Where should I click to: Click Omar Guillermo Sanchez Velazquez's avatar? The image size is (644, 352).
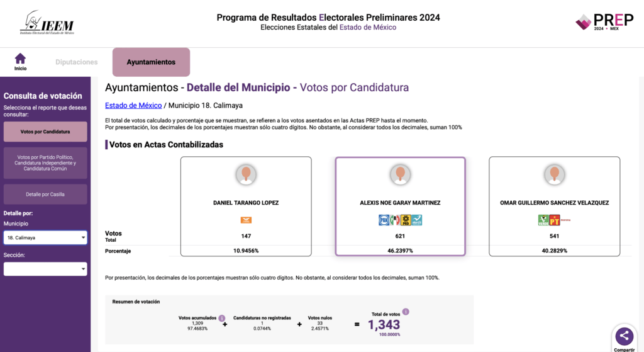(x=554, y=174)
